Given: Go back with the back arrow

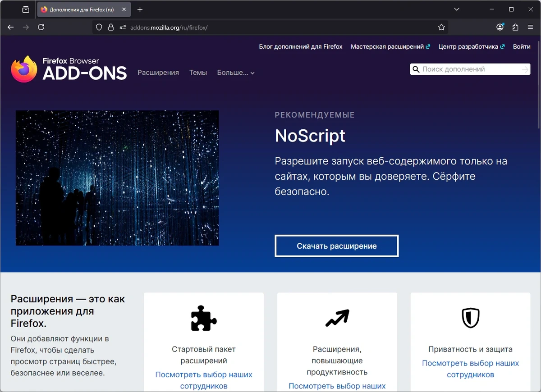Looking at the screenshot, I should pyautogui.click(x=11, y=27).
